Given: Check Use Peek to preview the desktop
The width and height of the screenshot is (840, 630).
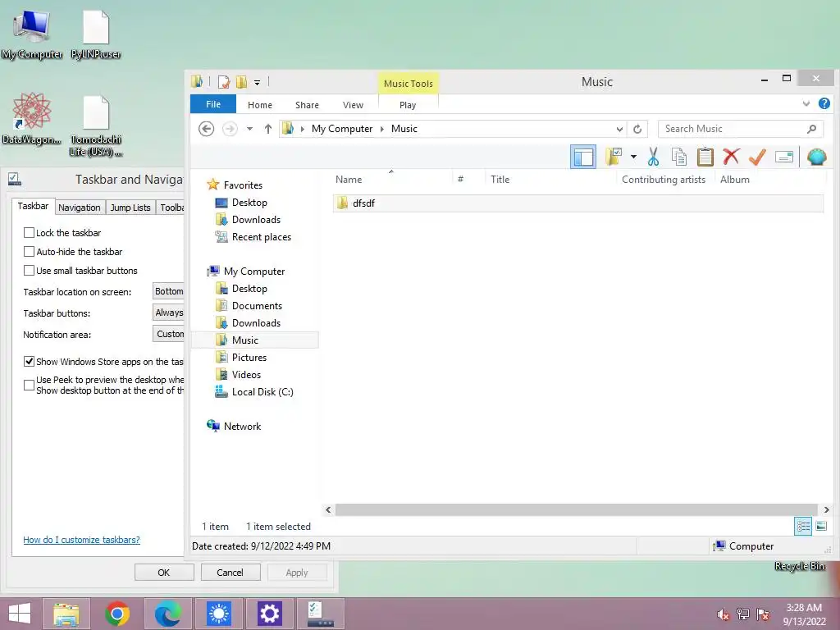Looking at the screenshot, I should [x=29, y=386].
